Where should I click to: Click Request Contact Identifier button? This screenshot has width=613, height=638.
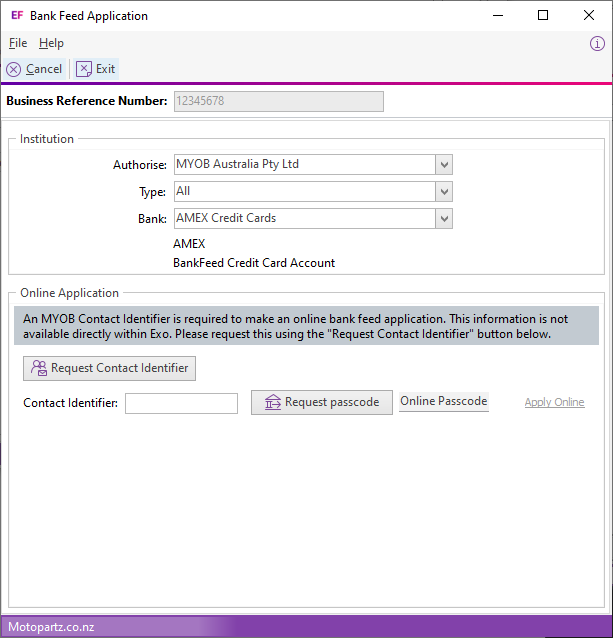(109, 369)
